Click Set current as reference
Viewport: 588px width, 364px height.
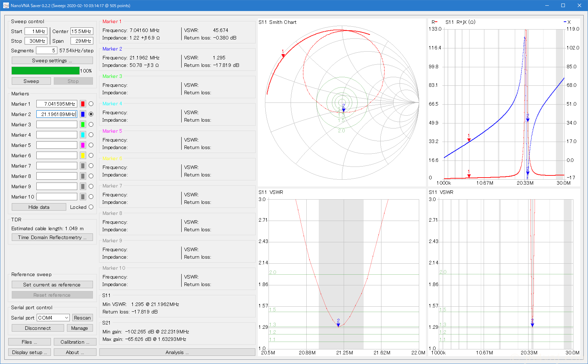[52, 285]
